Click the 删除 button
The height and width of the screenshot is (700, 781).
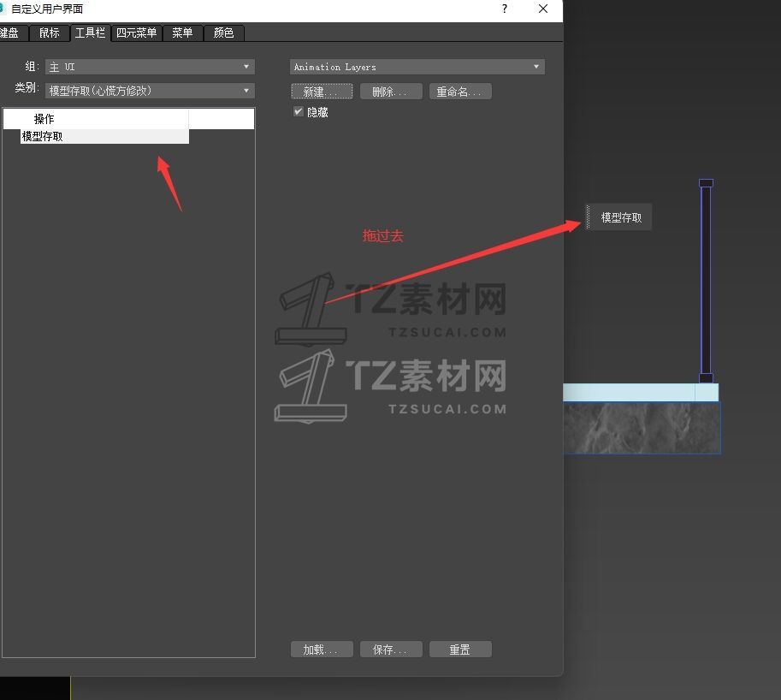pyautogui.click(x=391, y=92)
